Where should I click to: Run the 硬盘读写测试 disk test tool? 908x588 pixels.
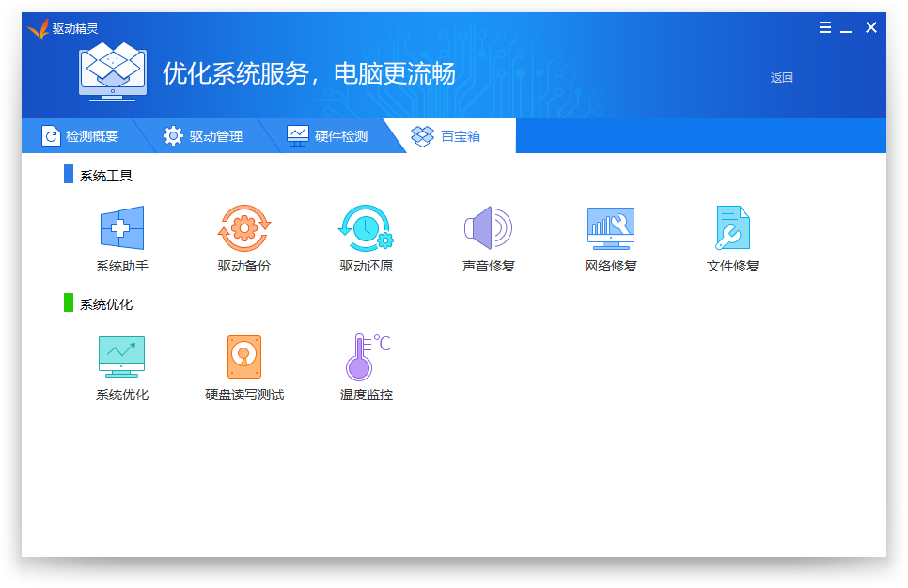pos(244,357)
